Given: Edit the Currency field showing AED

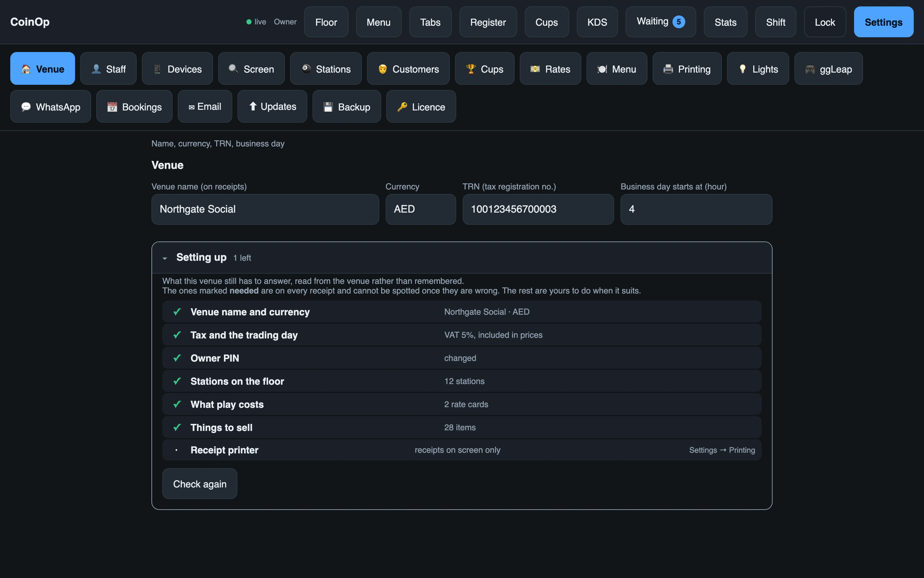Looking at the screenshot, I should tap(420, 209).
